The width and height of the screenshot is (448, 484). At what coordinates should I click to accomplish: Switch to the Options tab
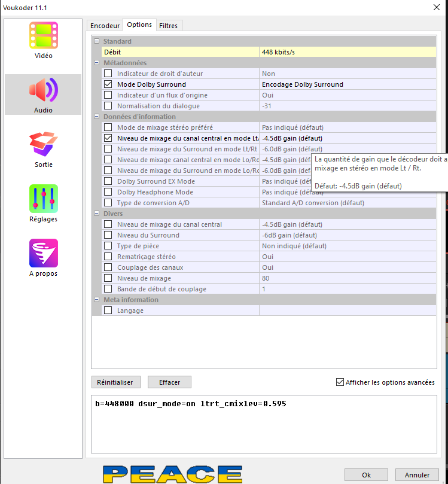coord(139,25)
